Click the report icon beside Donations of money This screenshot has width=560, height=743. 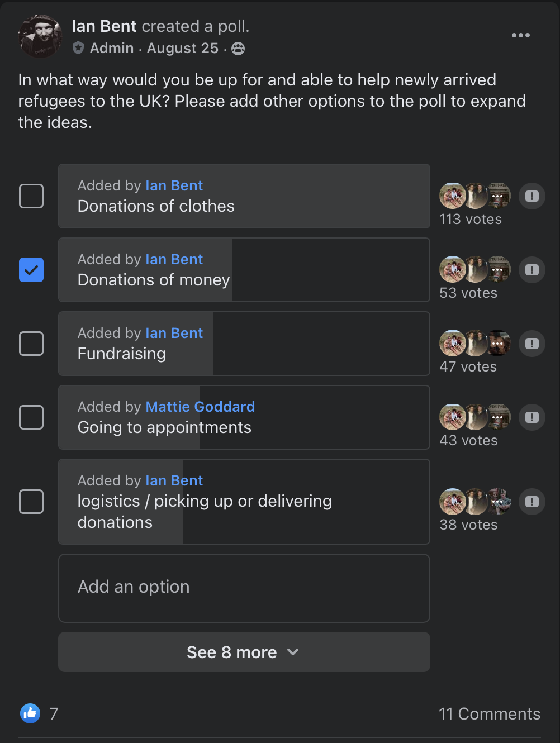pos(532,270)
